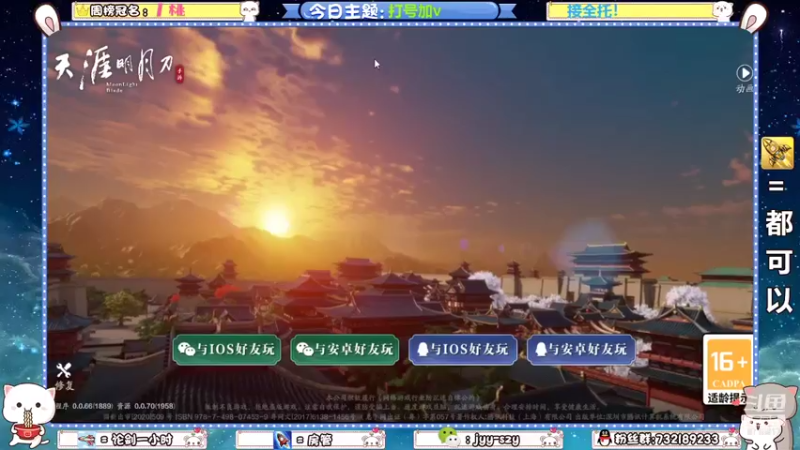The height and width of the screenshot is (450, 800).
Task: Click the 房管 label at bottom
Action: (319, 439)
